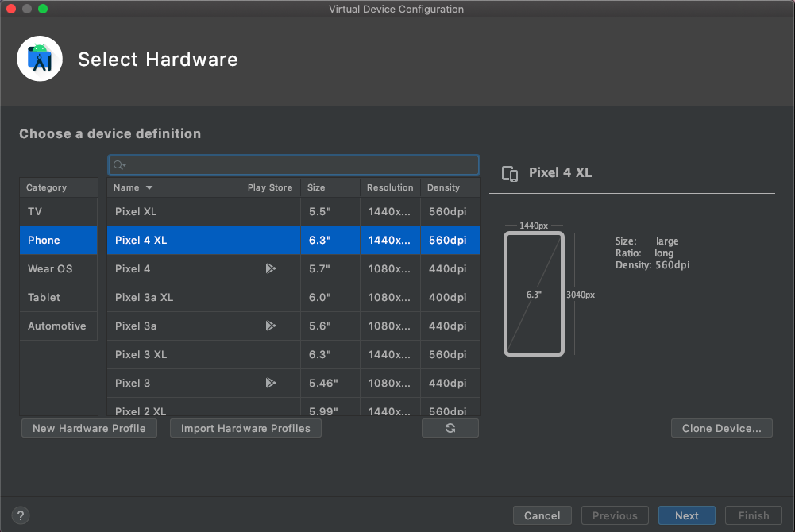This screenshot has height=532, width=795.
Task: Sort devices by the Name column arrow
Action: tap(149, 188)
